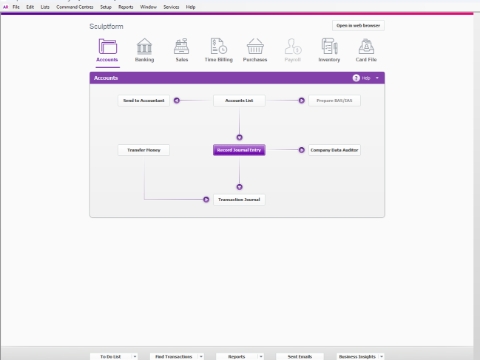Image resolution: width=480 pixels, height=360 pixels.
Task: Open the Lists menu
Action: tap(45, 7)
